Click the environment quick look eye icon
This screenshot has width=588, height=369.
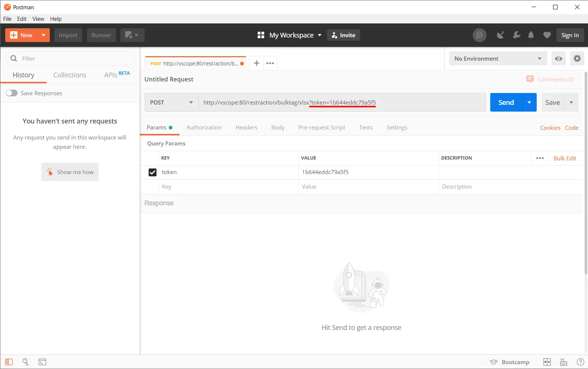click(559, 58)
